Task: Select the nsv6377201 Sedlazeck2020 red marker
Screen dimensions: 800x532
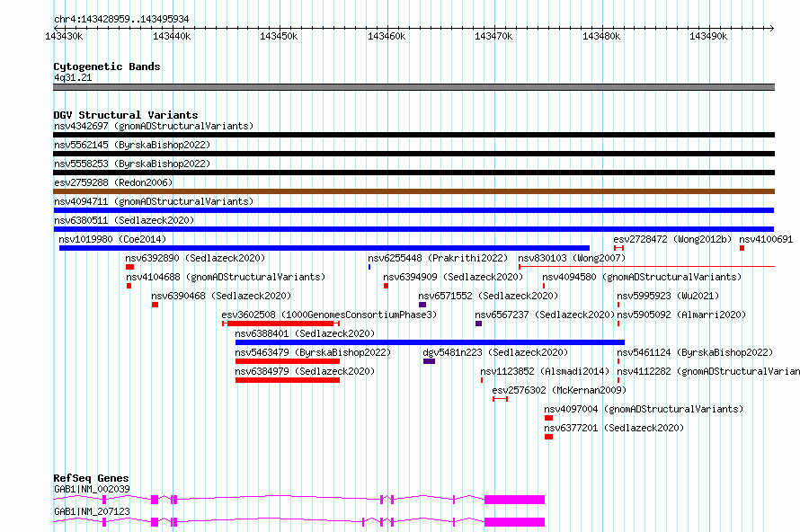Action: 548,437
